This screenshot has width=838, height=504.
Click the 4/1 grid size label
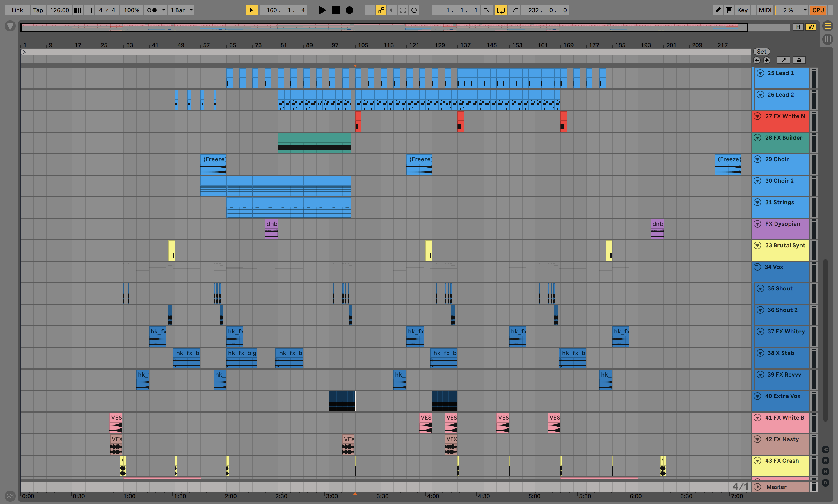coord(740,486)
